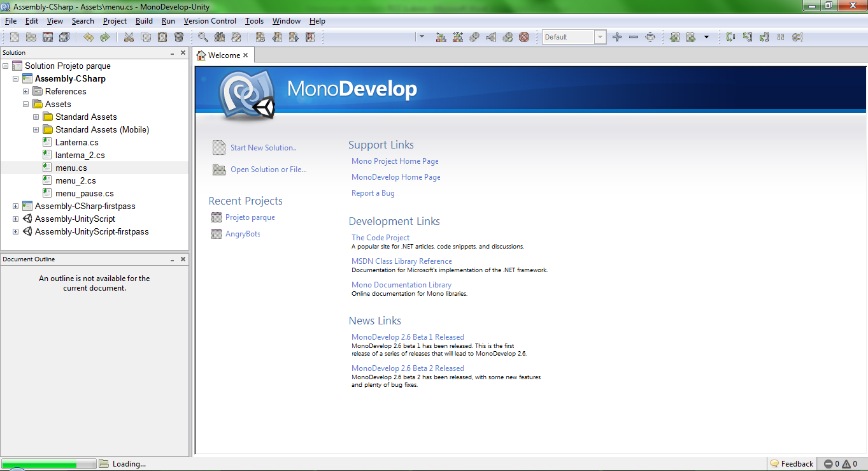Minimize the Solution panel
This screenshot has height=471, width=868.
pos(173,53)
